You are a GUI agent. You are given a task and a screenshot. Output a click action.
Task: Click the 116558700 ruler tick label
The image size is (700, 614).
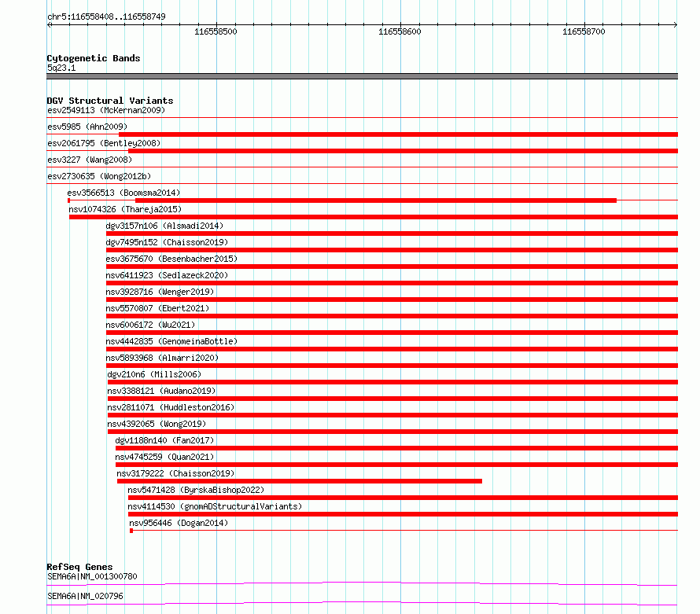pyautogui.click(x=584, y=31)
